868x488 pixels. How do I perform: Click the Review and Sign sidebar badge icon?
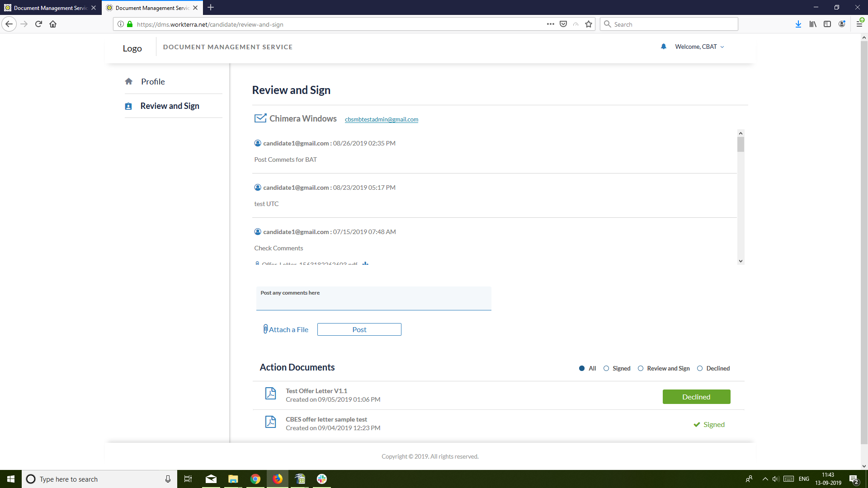pyautogui.click(x=128, y=106)
